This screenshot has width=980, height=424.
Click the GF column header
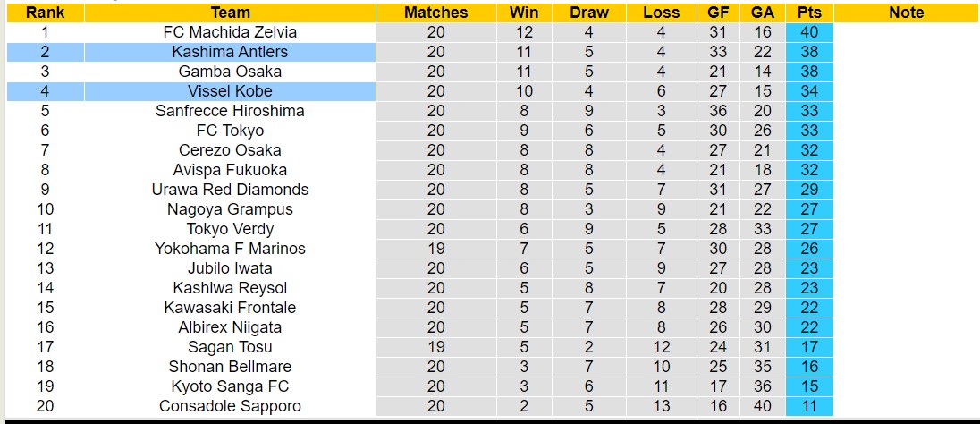(x=717, y=13)
